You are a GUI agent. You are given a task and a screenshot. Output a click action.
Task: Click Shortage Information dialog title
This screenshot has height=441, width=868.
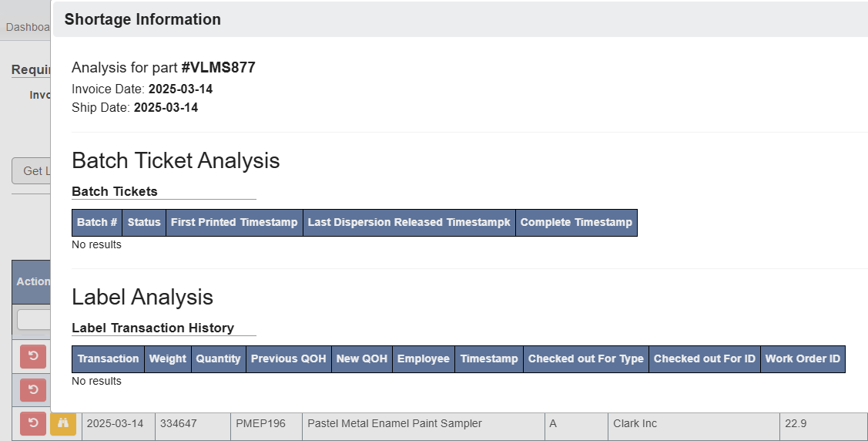(142, 19)
